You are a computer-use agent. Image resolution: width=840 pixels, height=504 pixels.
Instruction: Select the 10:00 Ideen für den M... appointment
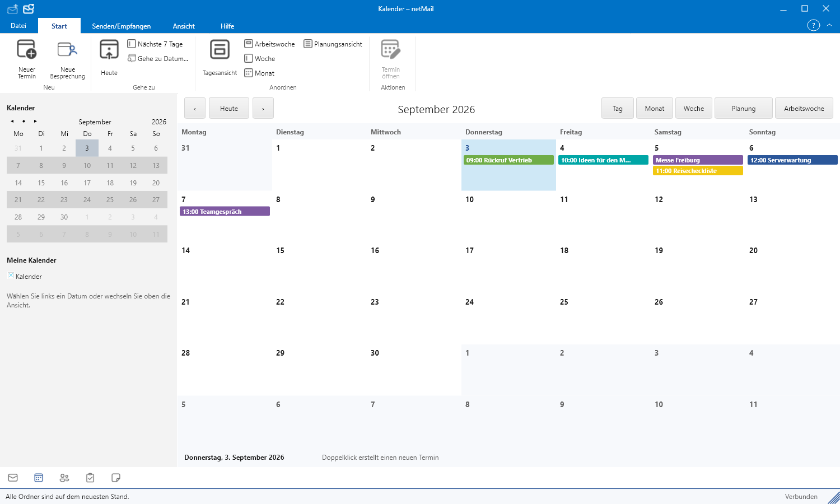(603, 160)
